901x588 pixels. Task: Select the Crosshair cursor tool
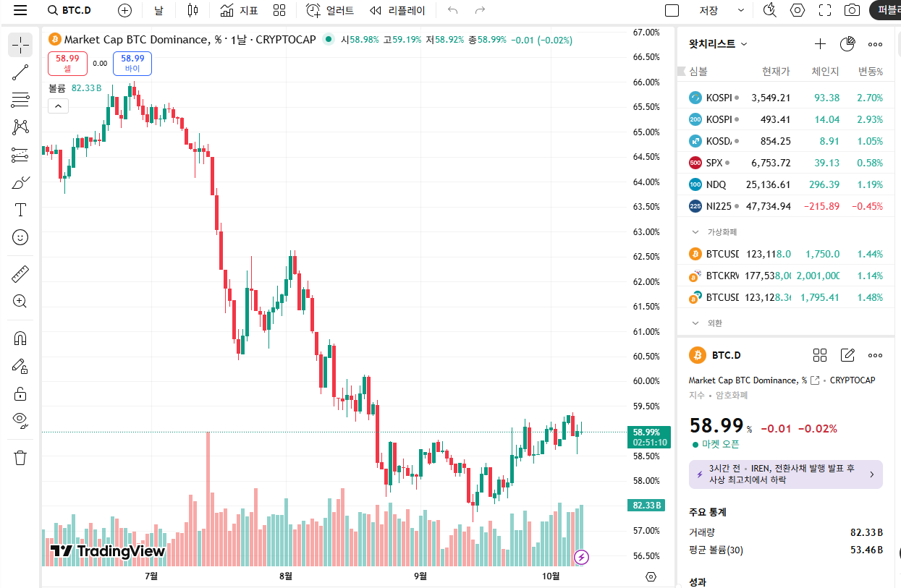pyautogui.click(x=20, y=44)
